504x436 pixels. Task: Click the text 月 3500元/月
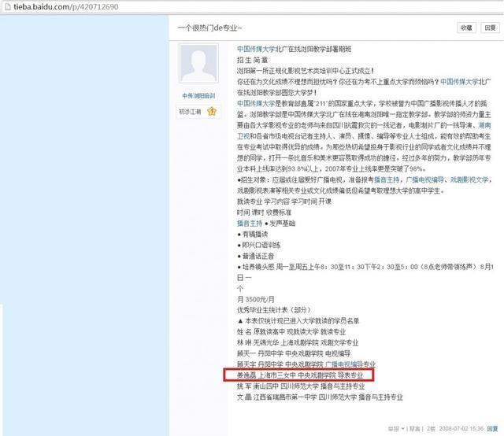[x=255, y=299]
